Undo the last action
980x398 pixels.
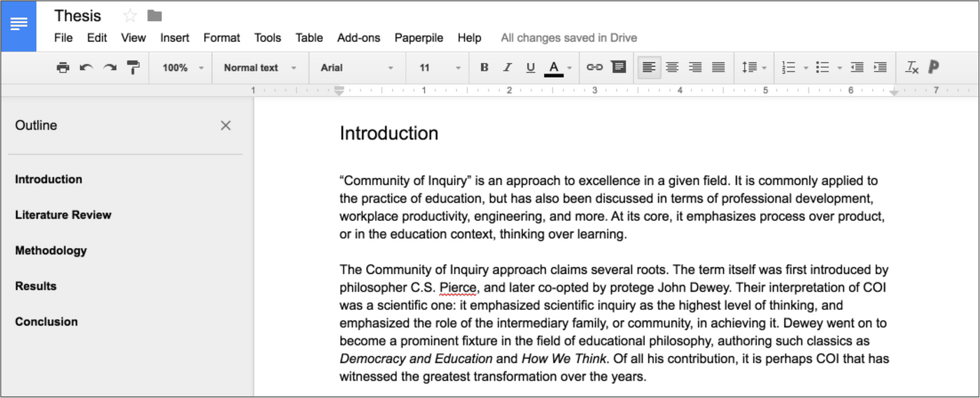pos(86,68)
